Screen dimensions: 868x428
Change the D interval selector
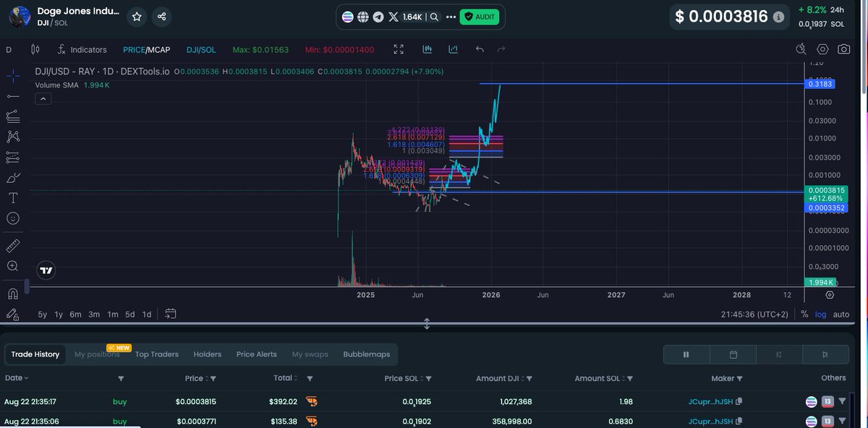pyautogui.click(x=9, y=50)
